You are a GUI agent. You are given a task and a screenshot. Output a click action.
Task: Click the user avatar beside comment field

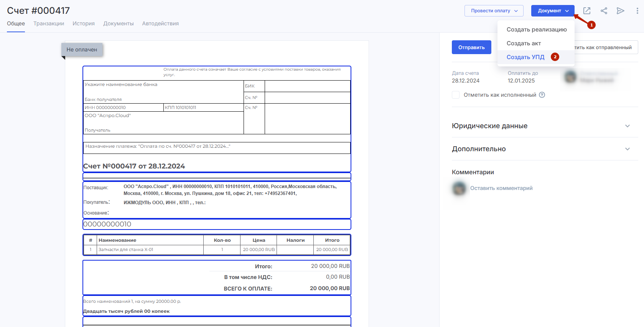point(459,188)
